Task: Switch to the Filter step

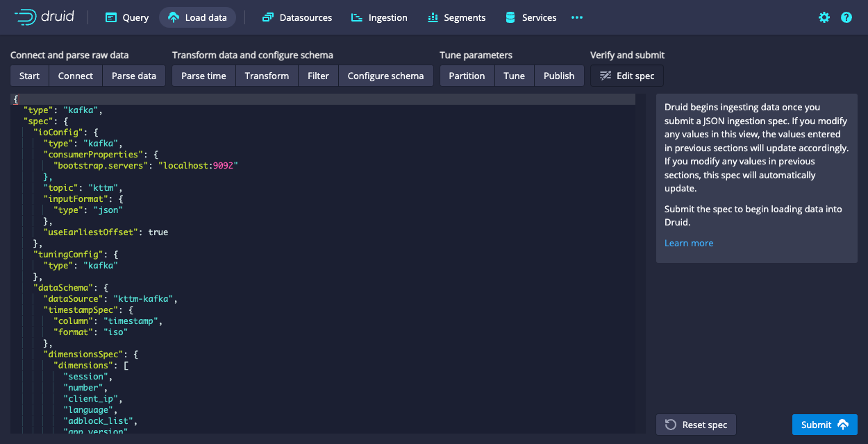Action: [x=318, y=76]
